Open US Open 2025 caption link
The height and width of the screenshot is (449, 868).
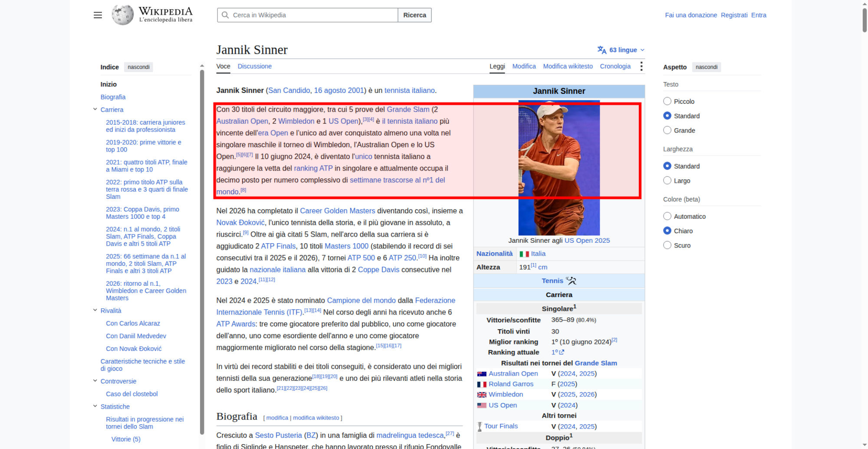(587, 241)
